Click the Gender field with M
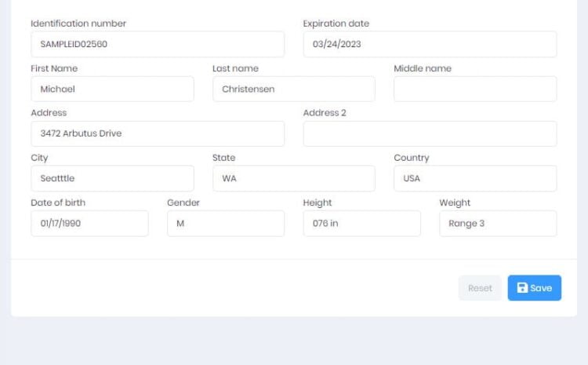 click(226, 224)
